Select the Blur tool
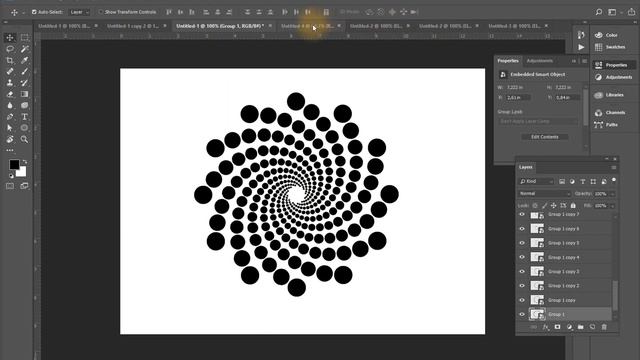 click(x=10, y=105)
